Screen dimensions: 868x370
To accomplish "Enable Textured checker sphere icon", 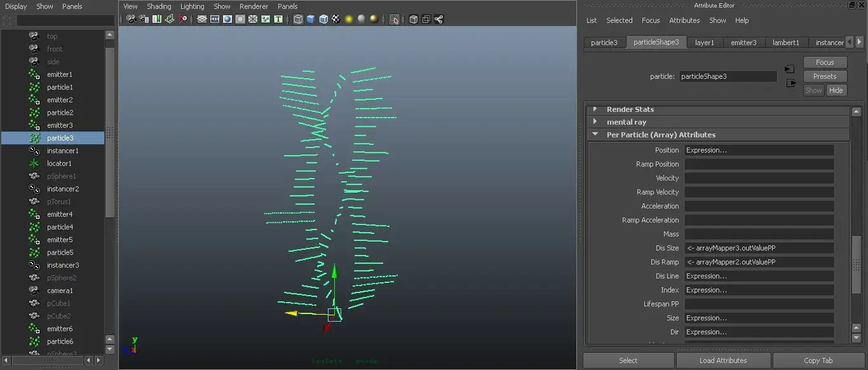I will pos(336,19).
